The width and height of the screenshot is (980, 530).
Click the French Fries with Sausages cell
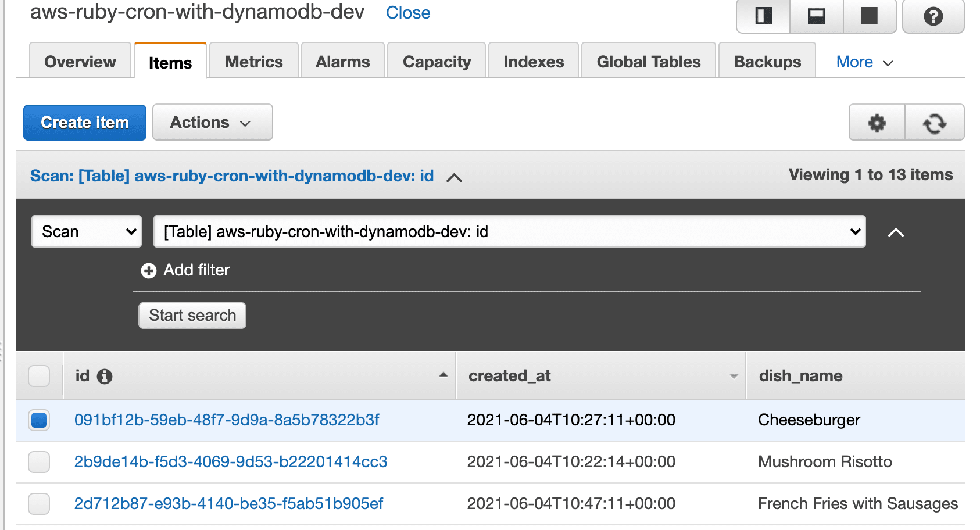858,504
